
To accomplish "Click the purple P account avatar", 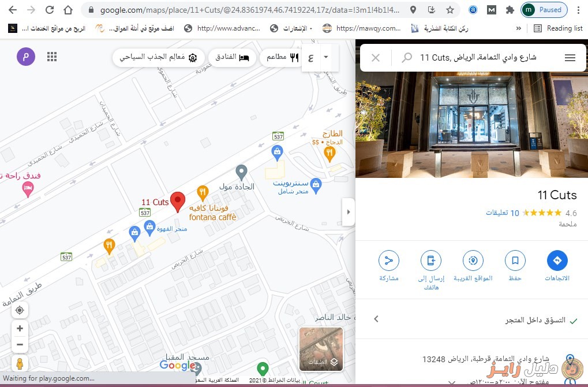I will pos(26,57).
